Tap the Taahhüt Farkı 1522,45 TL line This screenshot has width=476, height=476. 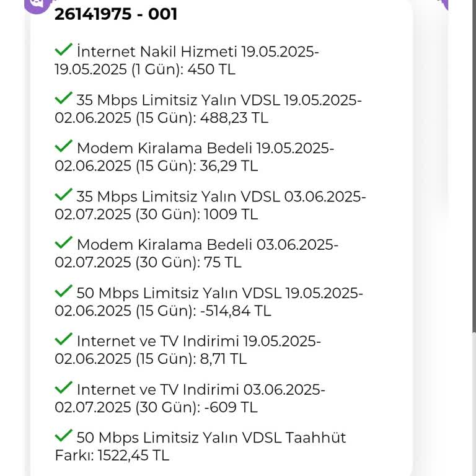(x=200, y=447)
